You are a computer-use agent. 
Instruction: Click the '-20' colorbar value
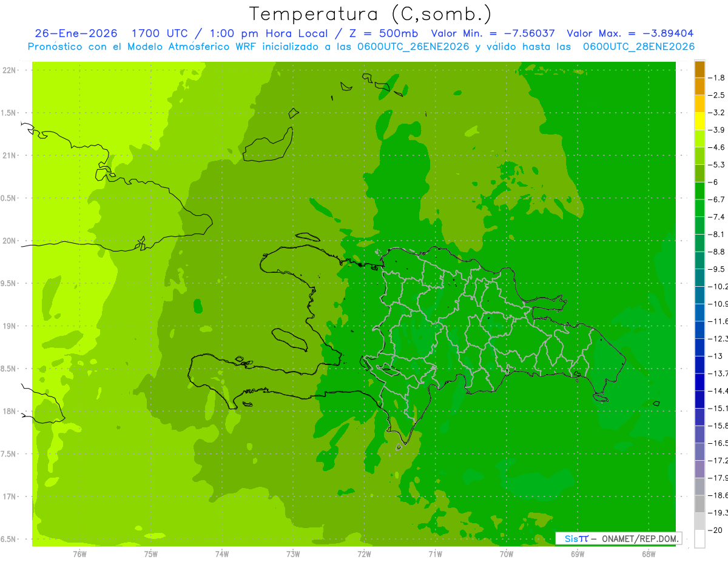[x=715, y=530]
